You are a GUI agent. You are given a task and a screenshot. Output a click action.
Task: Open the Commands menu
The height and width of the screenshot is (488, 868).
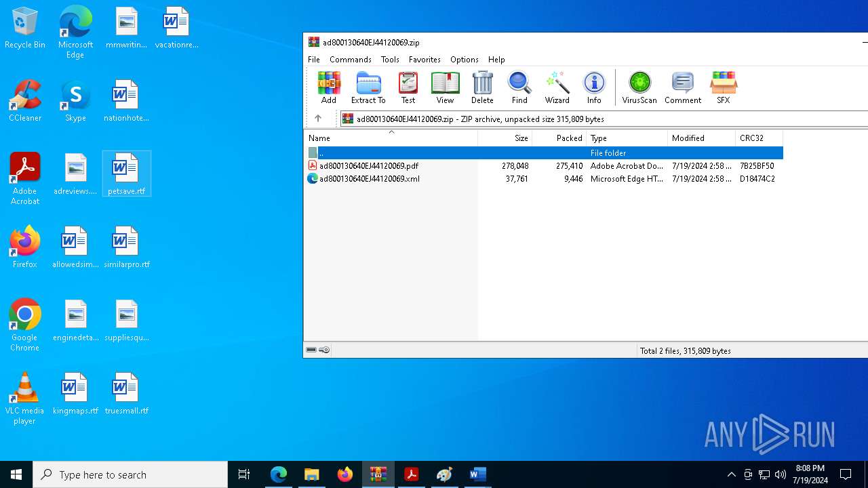351,60
